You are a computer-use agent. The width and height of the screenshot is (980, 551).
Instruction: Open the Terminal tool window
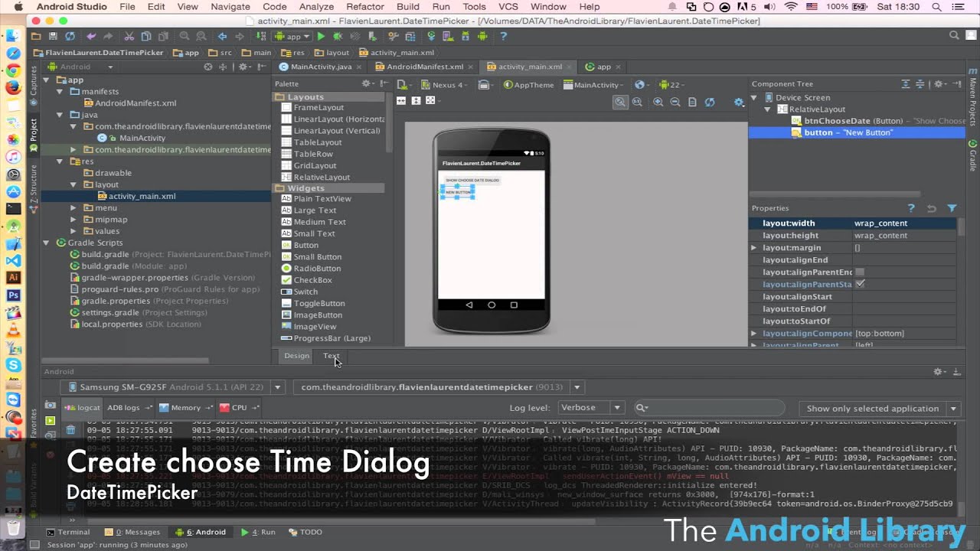tap(67, 532)
